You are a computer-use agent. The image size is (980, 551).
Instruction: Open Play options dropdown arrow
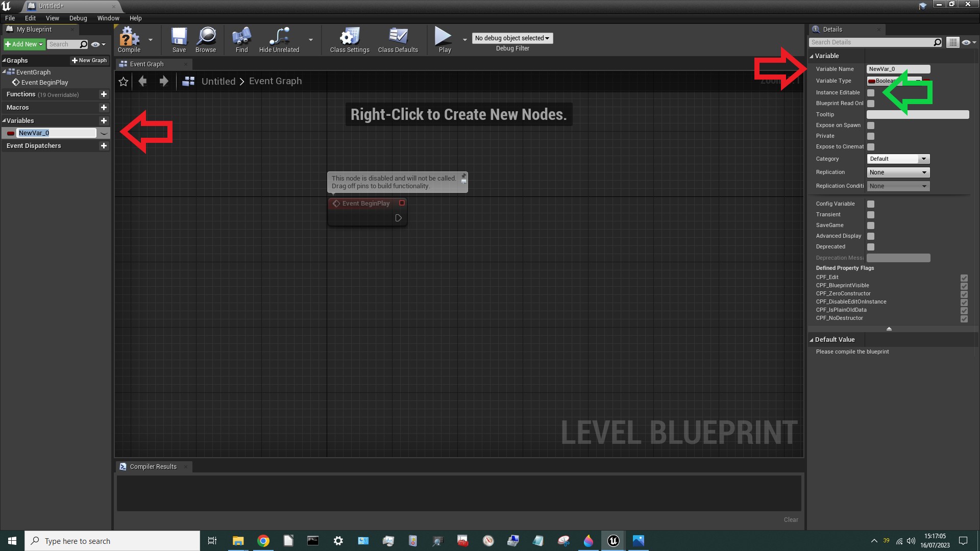464,40
